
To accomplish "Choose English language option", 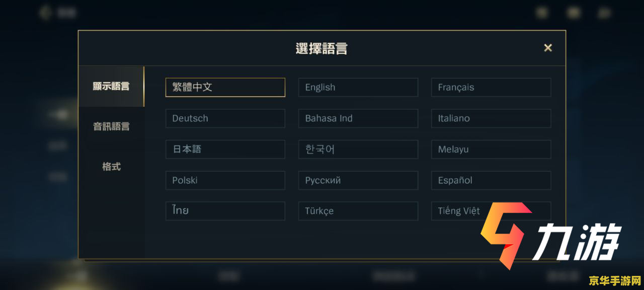I will [x=358, y=87].
